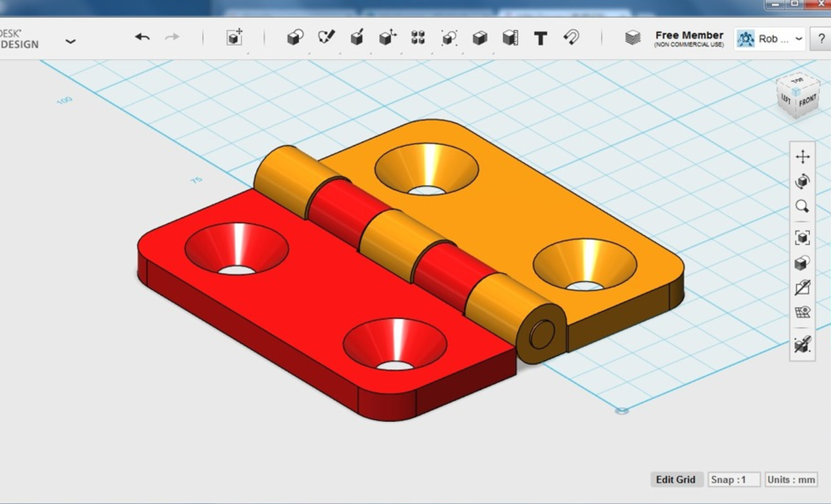The height and width of the screenshot is (504, 831).
Task: Open the Units : mm setting
Action: tap(791, 480)
